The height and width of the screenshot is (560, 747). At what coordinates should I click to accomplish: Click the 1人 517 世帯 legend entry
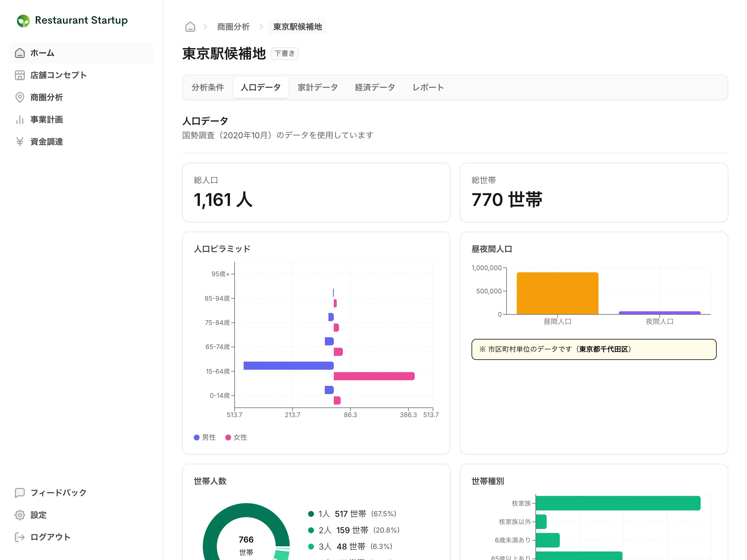(x=352, y=514)
